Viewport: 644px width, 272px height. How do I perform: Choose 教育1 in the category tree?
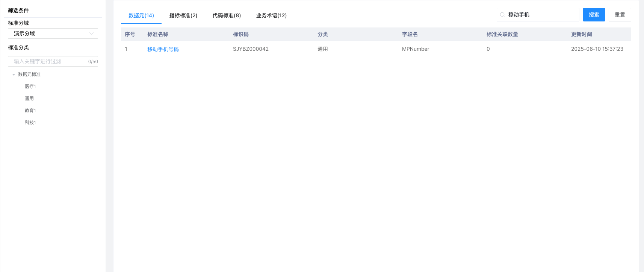[30, 111]
